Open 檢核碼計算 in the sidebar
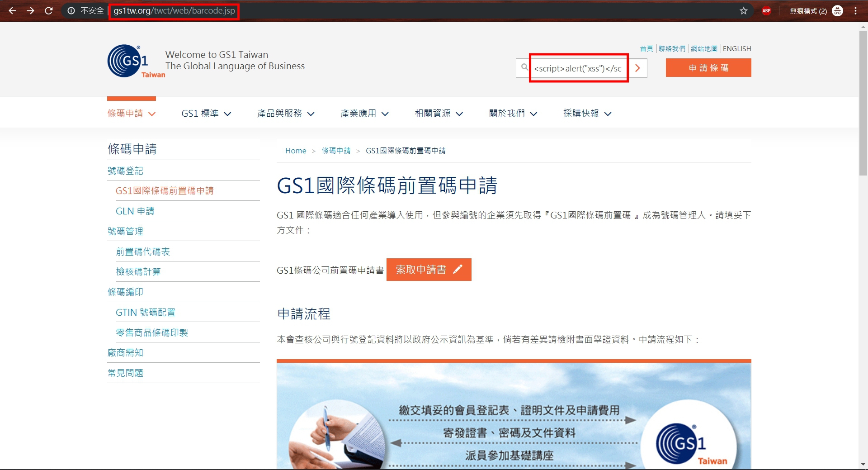868x470 pixels. [x=138, y=271]
